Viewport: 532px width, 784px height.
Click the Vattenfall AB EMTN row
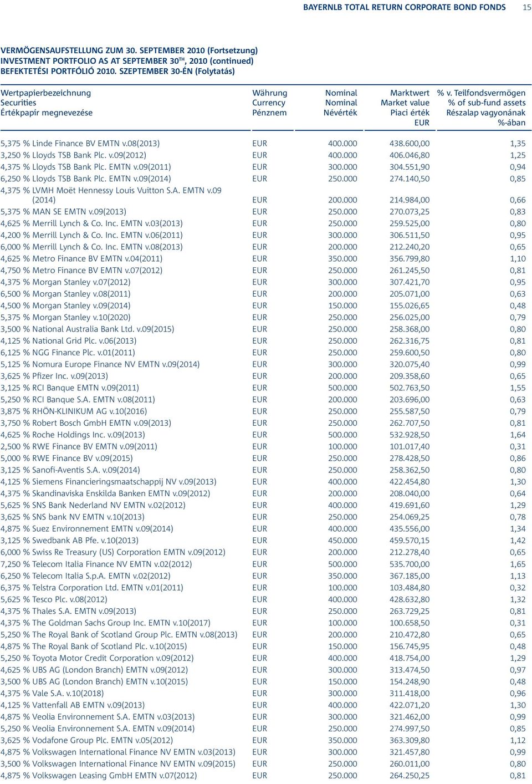(x=263, y=705)
